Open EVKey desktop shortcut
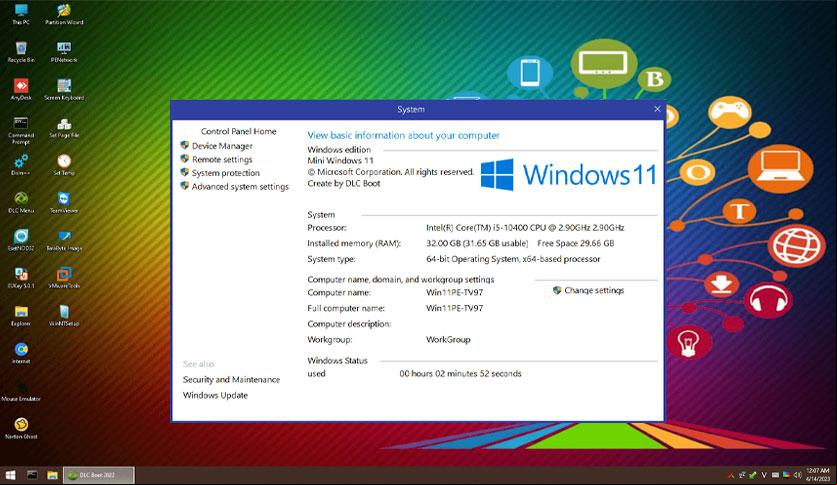The image size is (837, 485). point(21,277)
